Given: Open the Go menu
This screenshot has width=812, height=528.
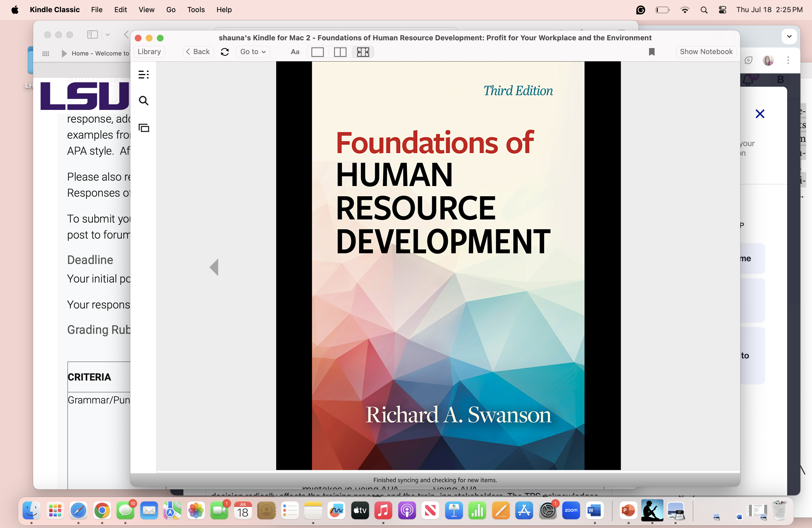Looking at the screenshot, I should (x=171, y=10).
